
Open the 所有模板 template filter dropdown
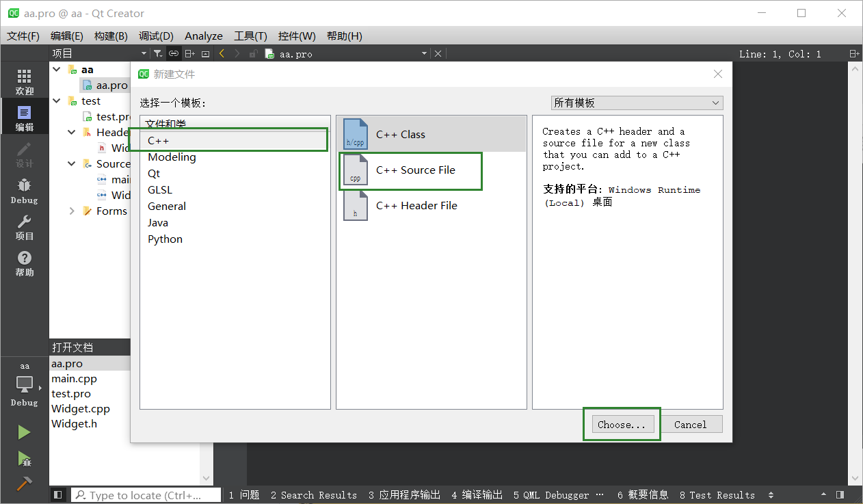coord(636,102)
